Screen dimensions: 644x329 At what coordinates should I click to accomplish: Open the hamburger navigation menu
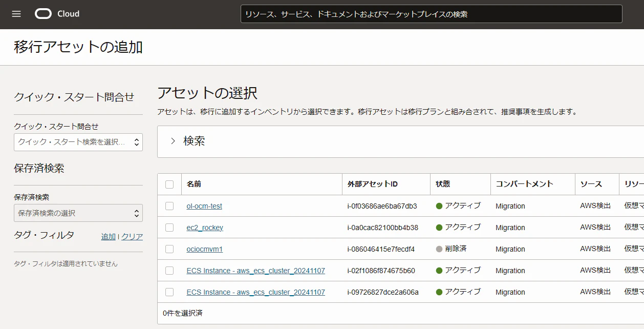click(x=16, y=14)
